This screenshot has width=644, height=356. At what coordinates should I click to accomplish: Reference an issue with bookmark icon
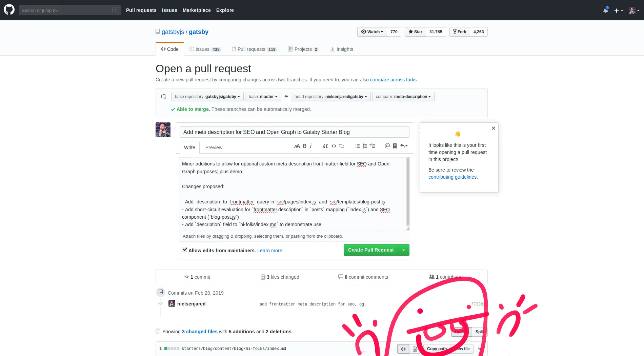coord(395,146)
